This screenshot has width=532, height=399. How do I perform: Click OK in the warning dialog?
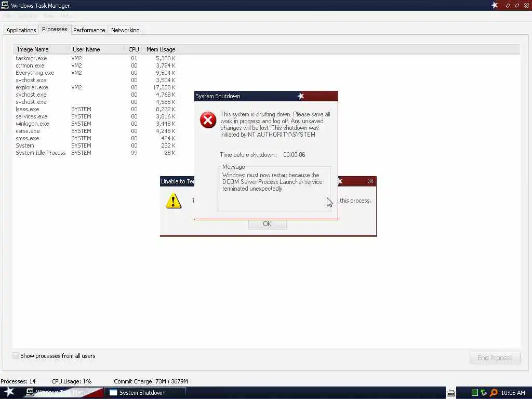click(x=268, y=224)
